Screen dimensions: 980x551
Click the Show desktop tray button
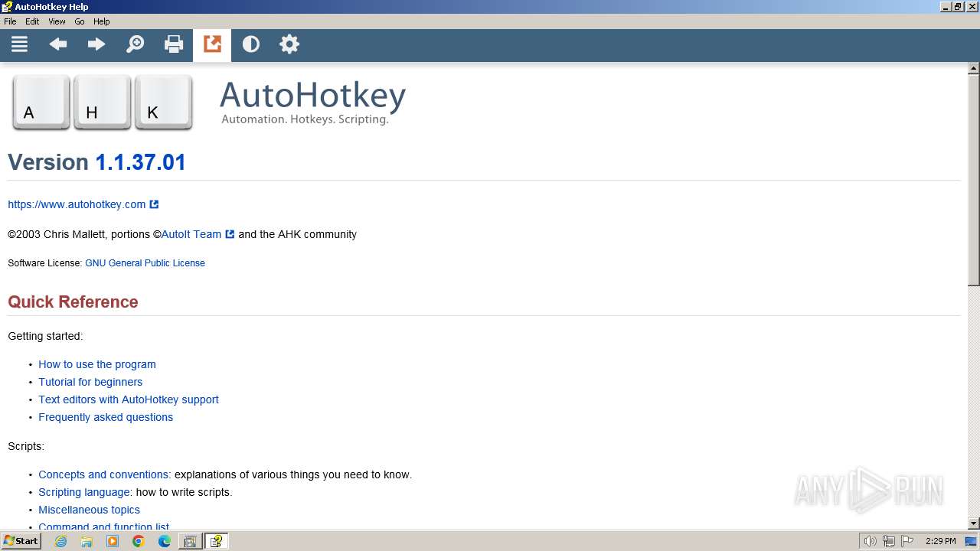[971, 541]
